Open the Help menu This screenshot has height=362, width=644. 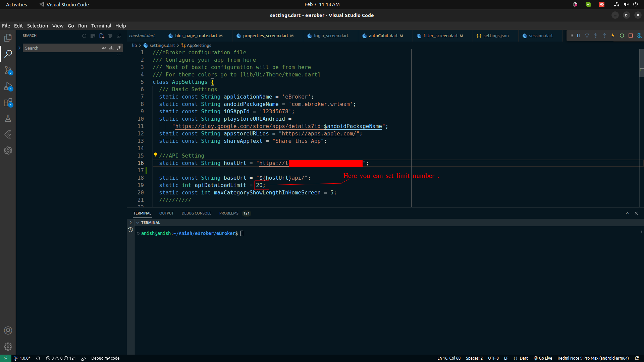pos(121,26)
